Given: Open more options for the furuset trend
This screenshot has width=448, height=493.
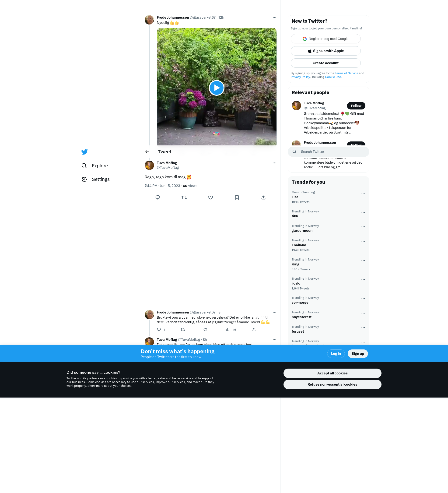Looking at the screenshot, I should point(363,328).
